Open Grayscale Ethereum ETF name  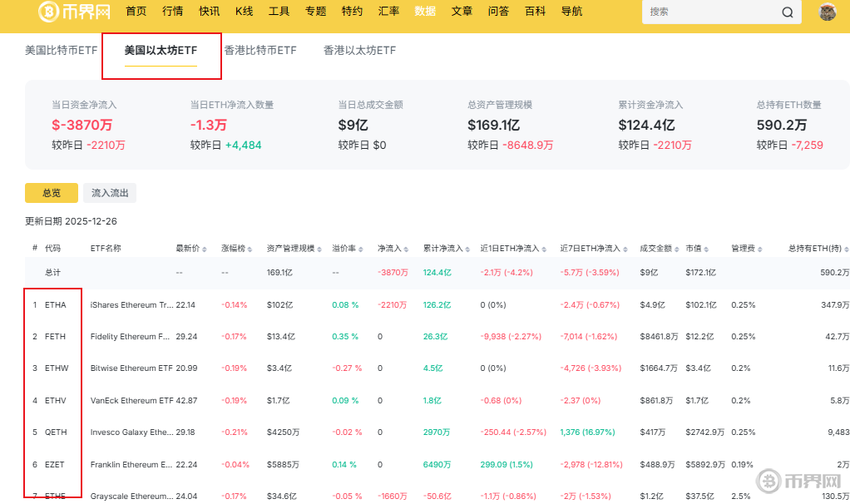click(131, 496)
